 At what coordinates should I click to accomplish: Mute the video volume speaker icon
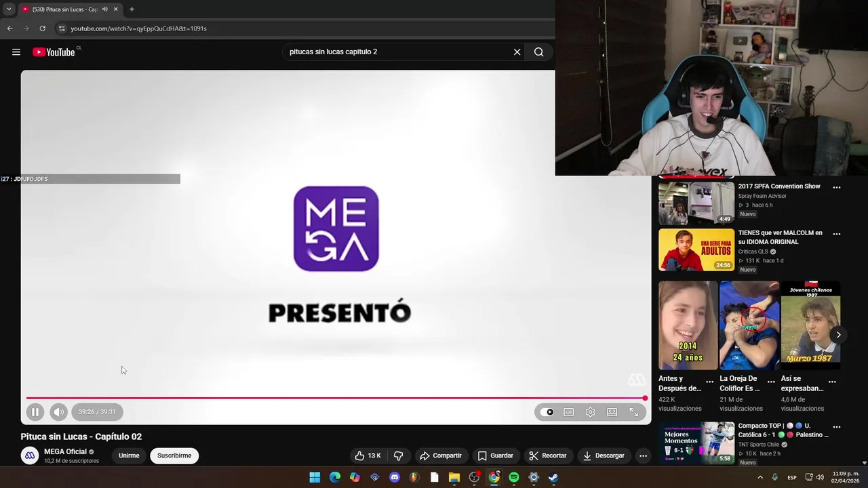pyautogui.click(x=59, y=411)
